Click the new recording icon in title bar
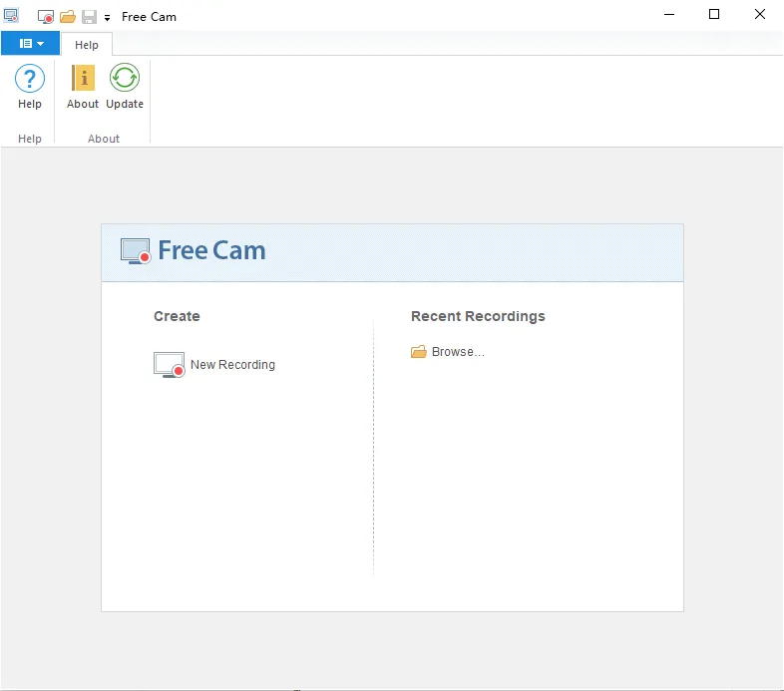 (46, 17)
